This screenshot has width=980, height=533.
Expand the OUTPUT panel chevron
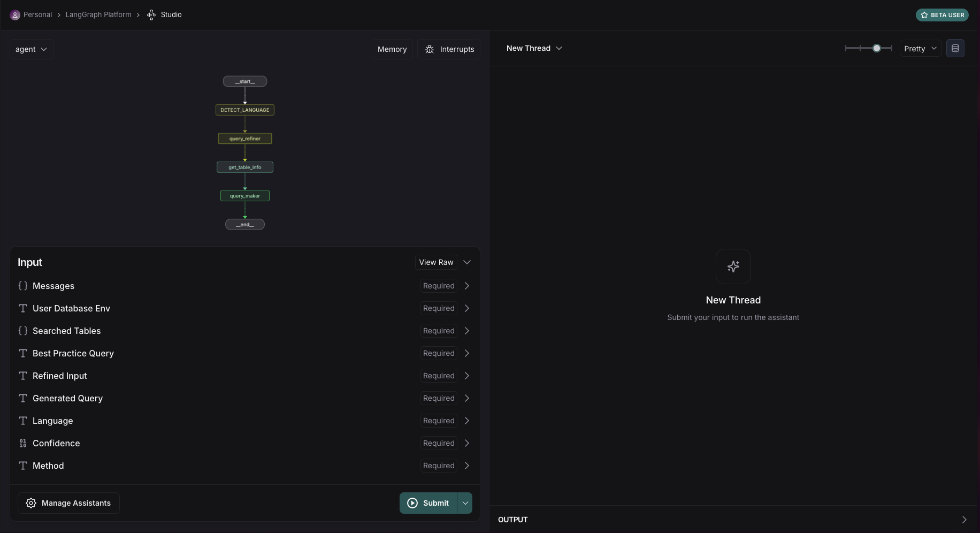coord(964,520)
